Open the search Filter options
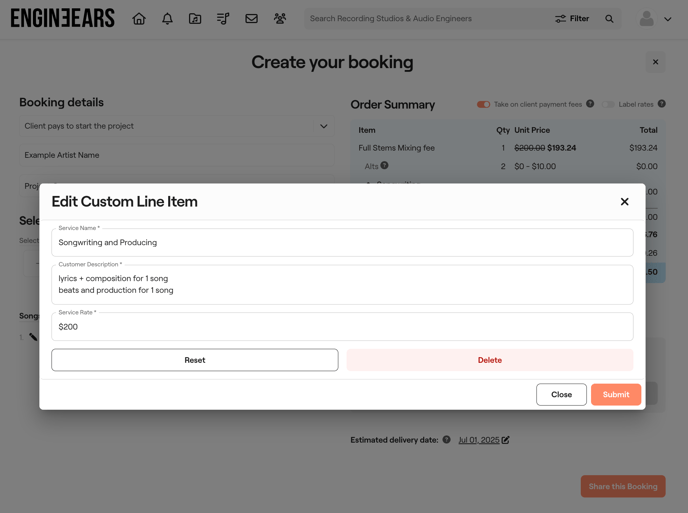The image size is (688, 513). [572, 18]
